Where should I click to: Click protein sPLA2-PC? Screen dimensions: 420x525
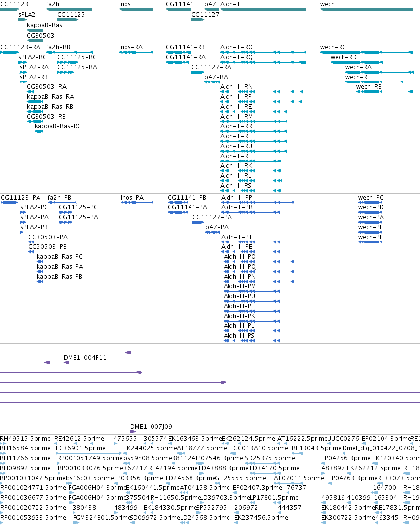[x=34, y=207]
